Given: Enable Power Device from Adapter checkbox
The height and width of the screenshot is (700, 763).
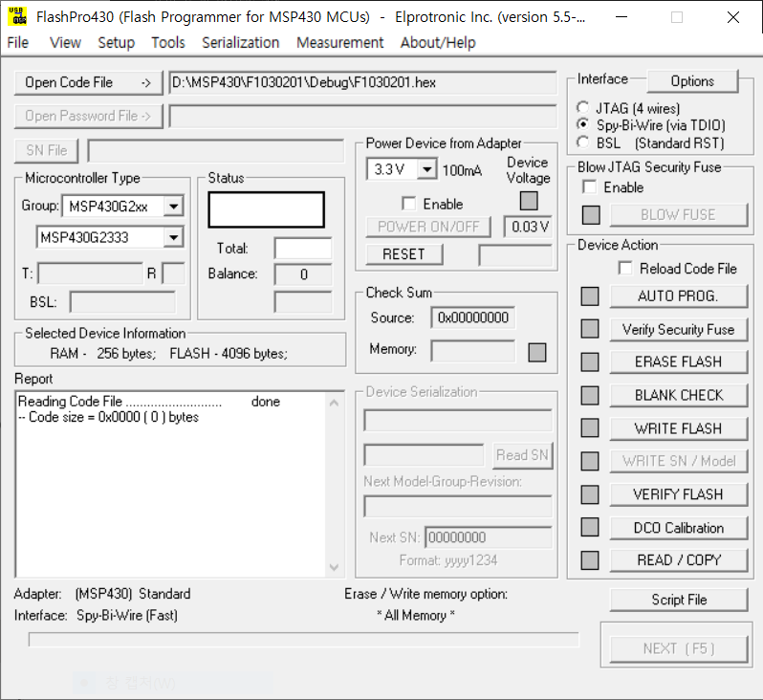Looking at the screenshot, I should tap(409, 204).
